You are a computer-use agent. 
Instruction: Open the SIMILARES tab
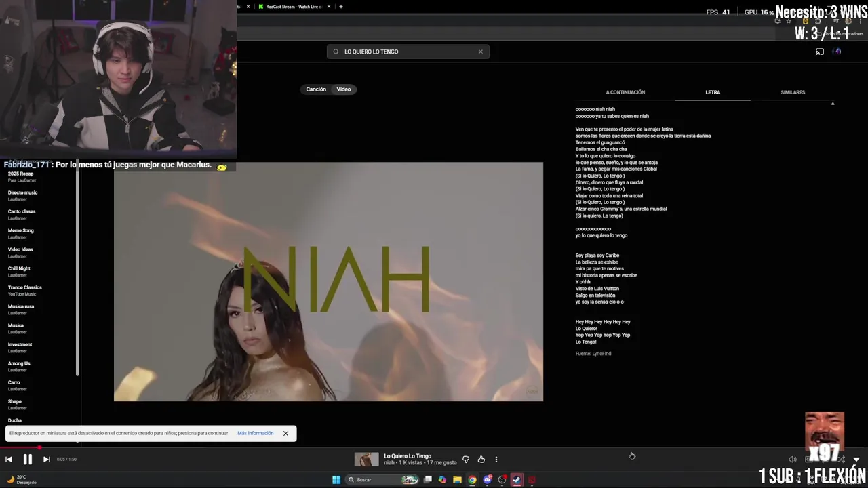pos(793,92)
